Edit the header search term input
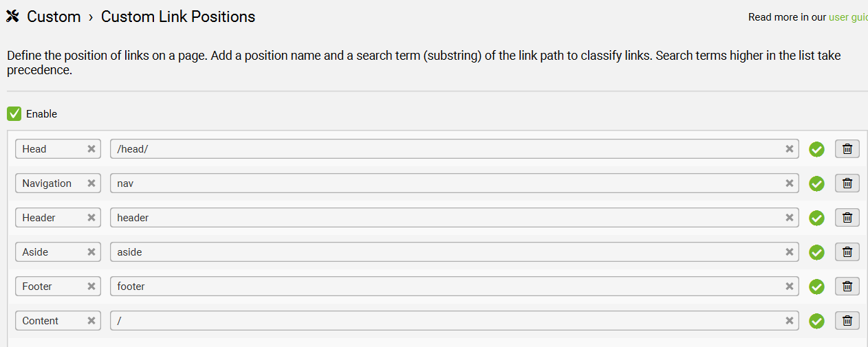The image size is (868, 347). pyautogui.click(x=447, y=218)
